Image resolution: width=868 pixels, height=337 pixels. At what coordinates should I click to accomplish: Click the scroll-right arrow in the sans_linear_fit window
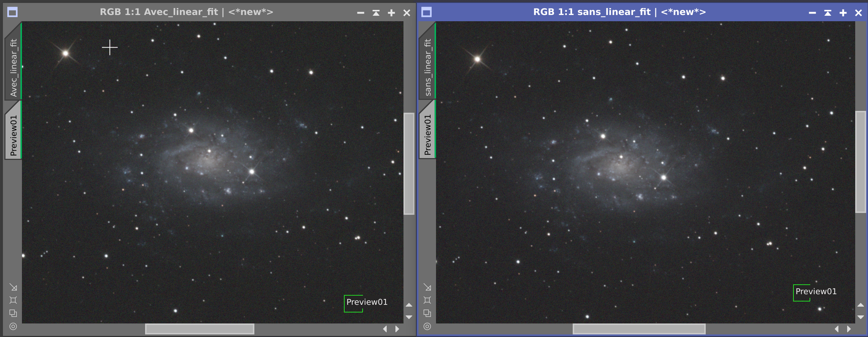[849, 329]
